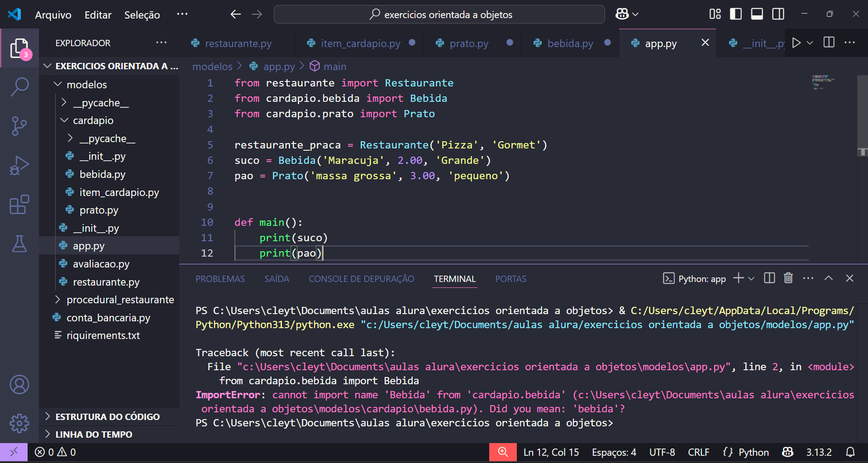The height and width of the screenshot is (463, 868).
Task: Open SAÍDA panel tab
Action: pyautogui.click(x=277, y=279)
